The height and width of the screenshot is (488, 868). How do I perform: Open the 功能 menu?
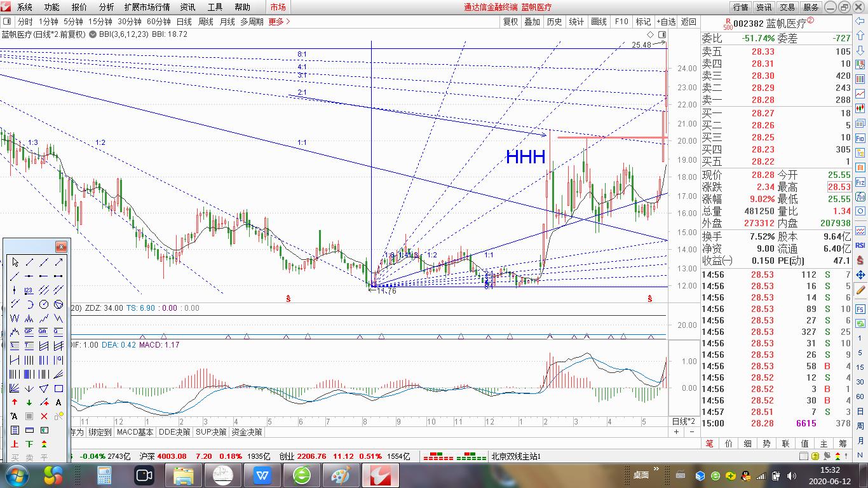51,7
